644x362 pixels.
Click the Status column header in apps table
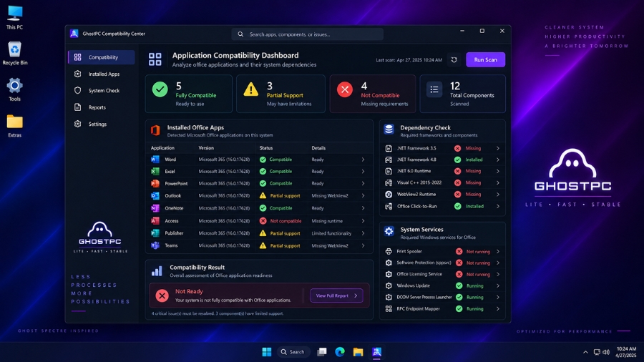point(265,148)
